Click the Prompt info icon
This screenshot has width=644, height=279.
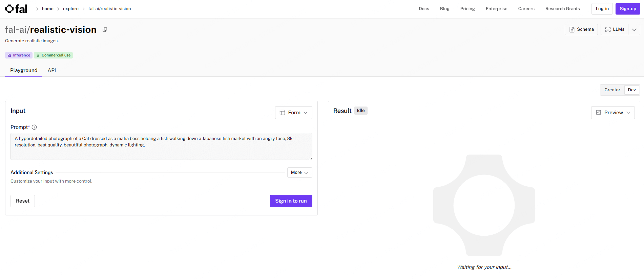point(34,127)
